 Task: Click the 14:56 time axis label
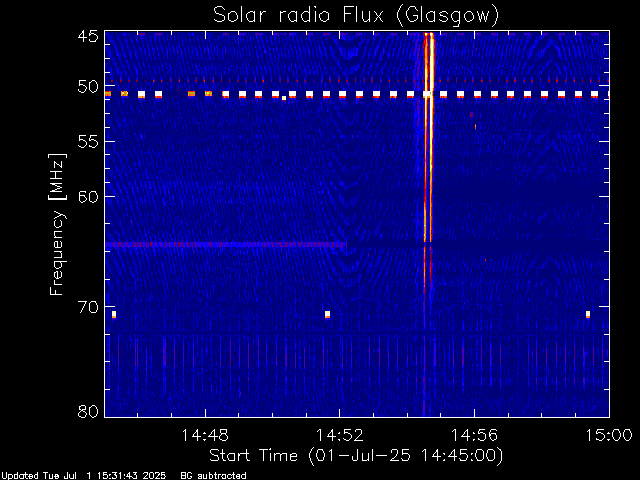pyautogui.click(x=474, y=435)
